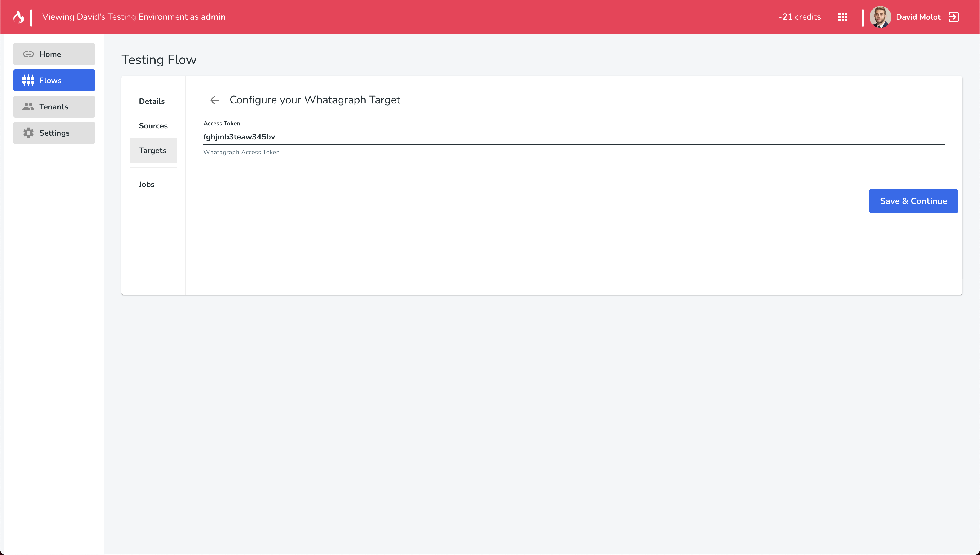Click the Configure your Whatagraph Target heading

point(315,100)
